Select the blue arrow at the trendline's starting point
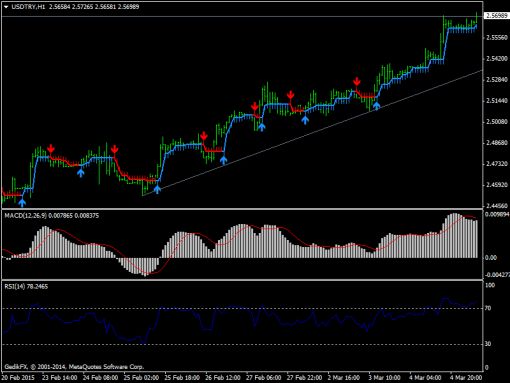 (157, 189)
